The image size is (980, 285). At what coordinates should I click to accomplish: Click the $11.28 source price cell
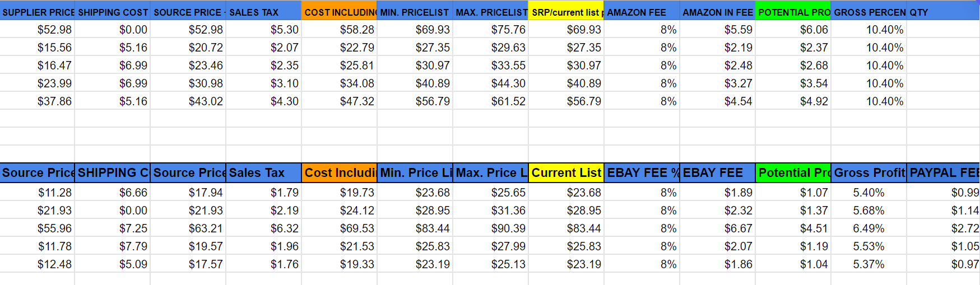click(x=38, y=193)
